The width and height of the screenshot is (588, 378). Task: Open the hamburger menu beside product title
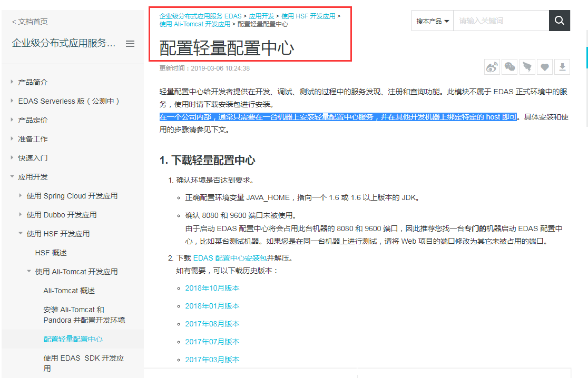click(x=130, y=44)
